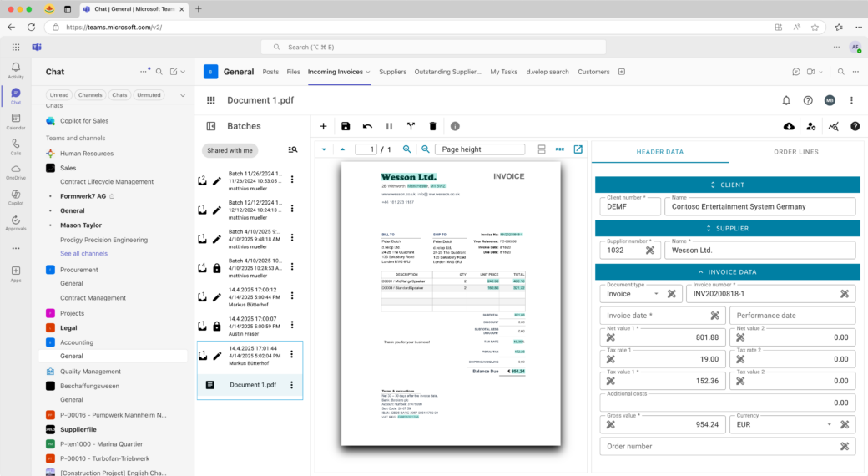Screen dimensions: 868x476
Task: Open the Document type dropdown
Action: coord(656,294)
